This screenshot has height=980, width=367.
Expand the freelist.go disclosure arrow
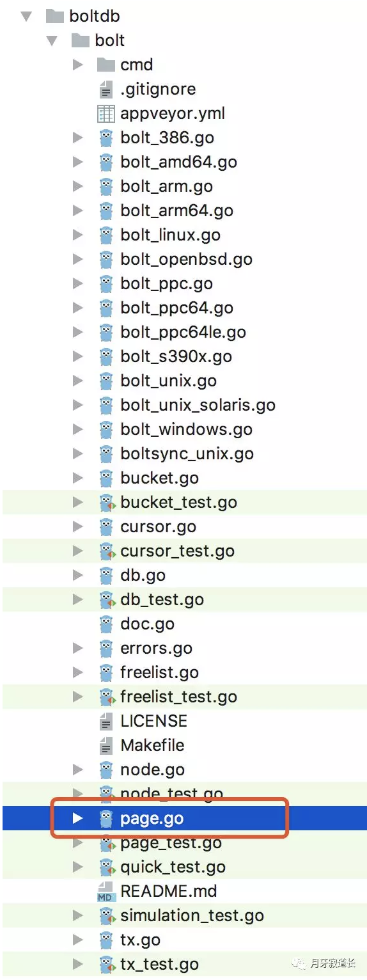tap(77, 672)
